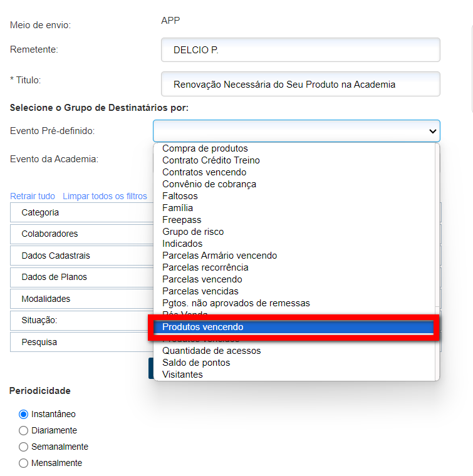Pick Contratos vencendo in dropdown

pos(204,172)
